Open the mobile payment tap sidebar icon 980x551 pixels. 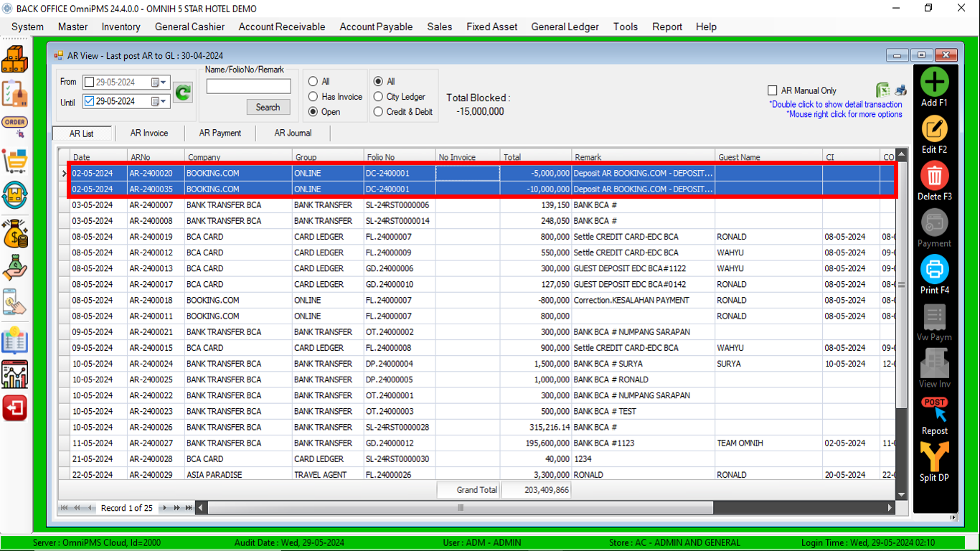(x=14, y=302)
